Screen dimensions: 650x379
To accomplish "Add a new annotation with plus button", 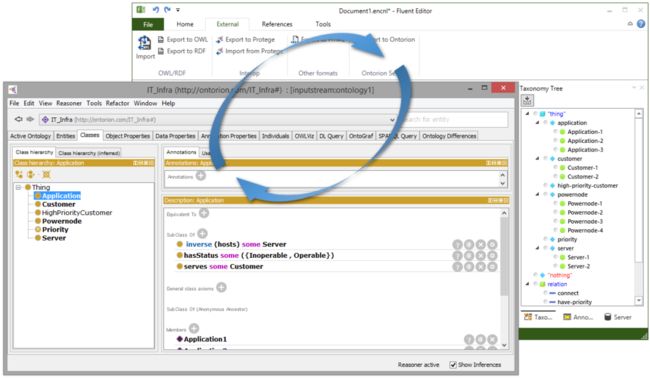I will click(201, 176).
